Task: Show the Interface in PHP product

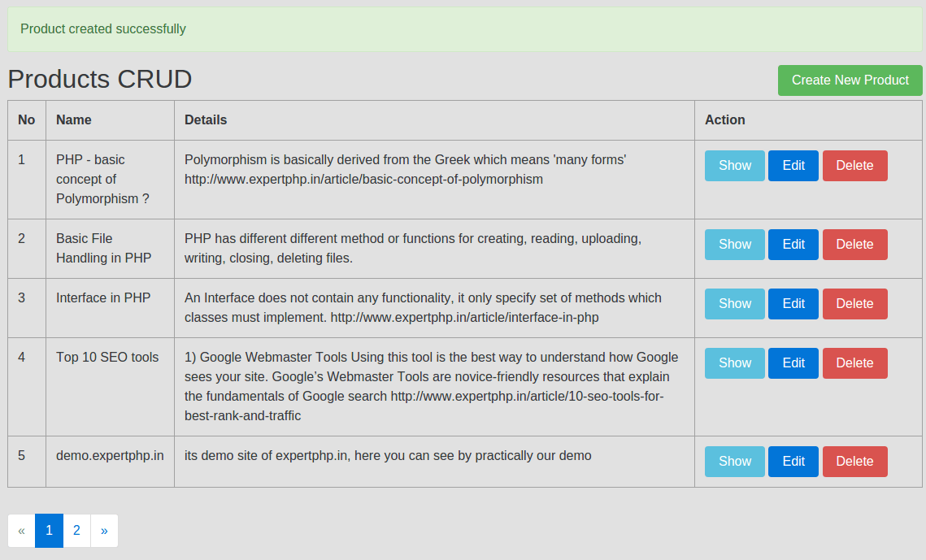Action: click(x=734, y=304)
